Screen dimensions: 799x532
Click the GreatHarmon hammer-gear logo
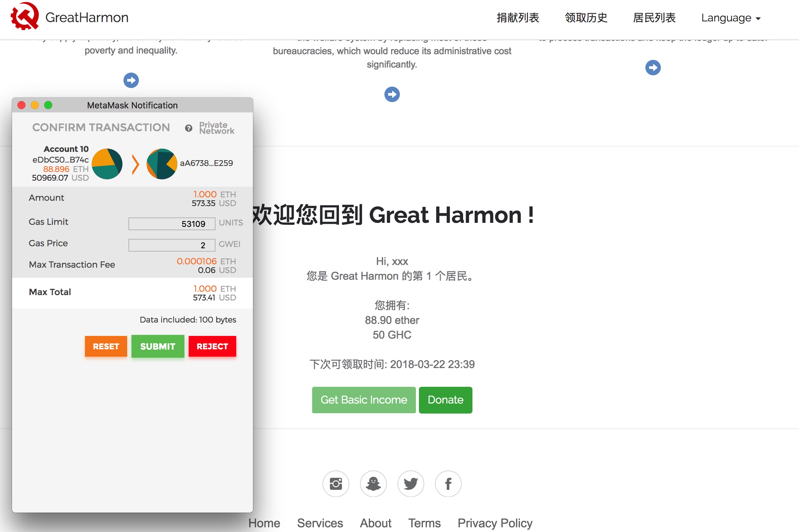[x=24, y=16]
